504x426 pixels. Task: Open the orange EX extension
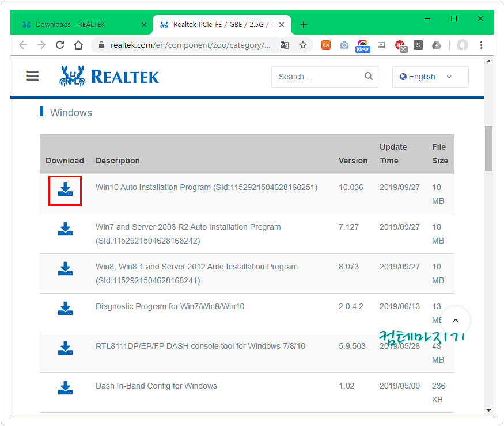pyautogui.click(x=326, y=45)
